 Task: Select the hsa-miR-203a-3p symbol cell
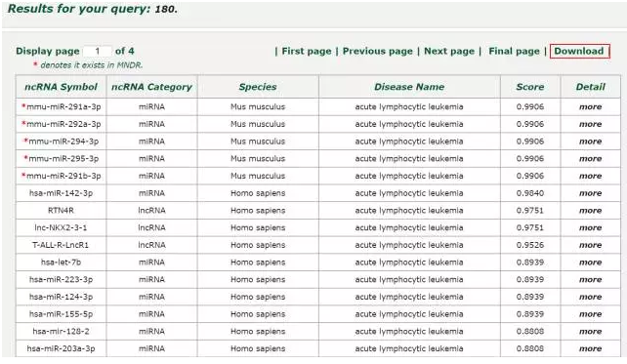click(x=62, y=348)
